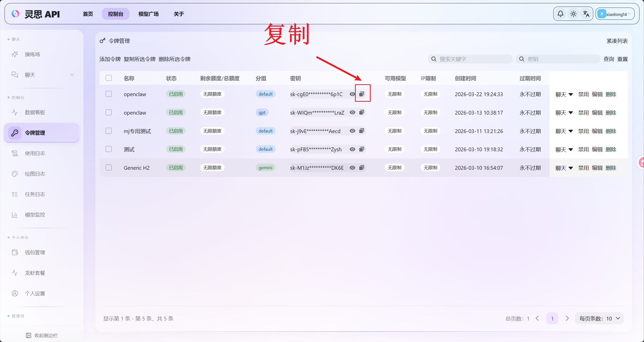This screenshot has height=342, width=644.
Task: Open the 每页条数 10 page-size dropdown
Action: (599, 318)
